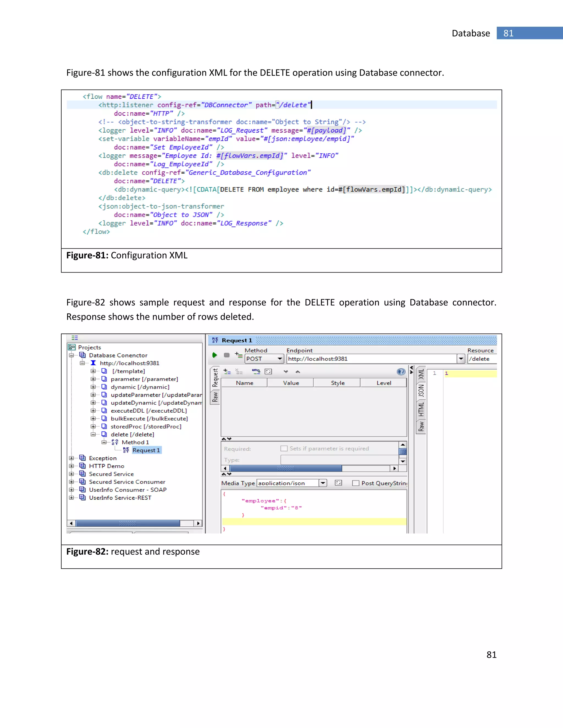This screenshot has width=563, height=728.
Task: Click the bulkExecute resource icon
Action: point(104,418)
